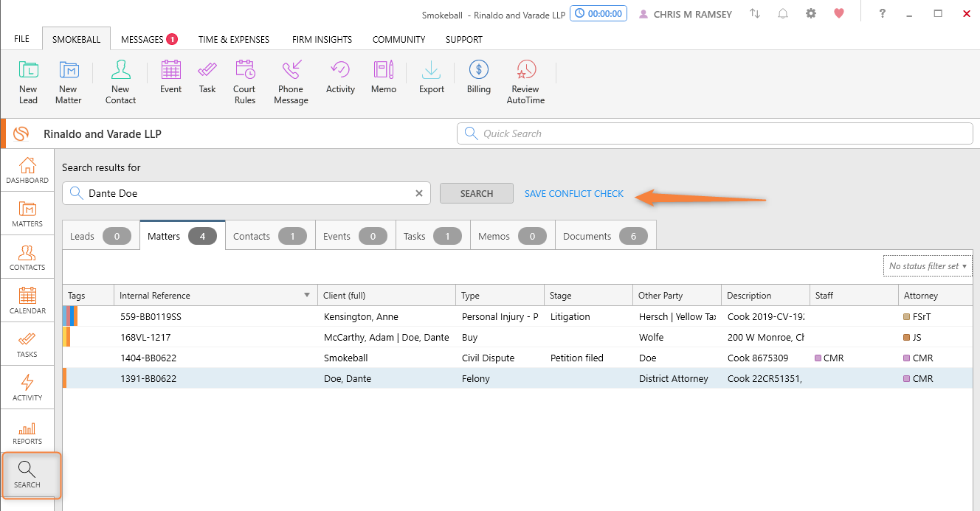Select matter row 1404-BB0622

(x=517, y=358)
